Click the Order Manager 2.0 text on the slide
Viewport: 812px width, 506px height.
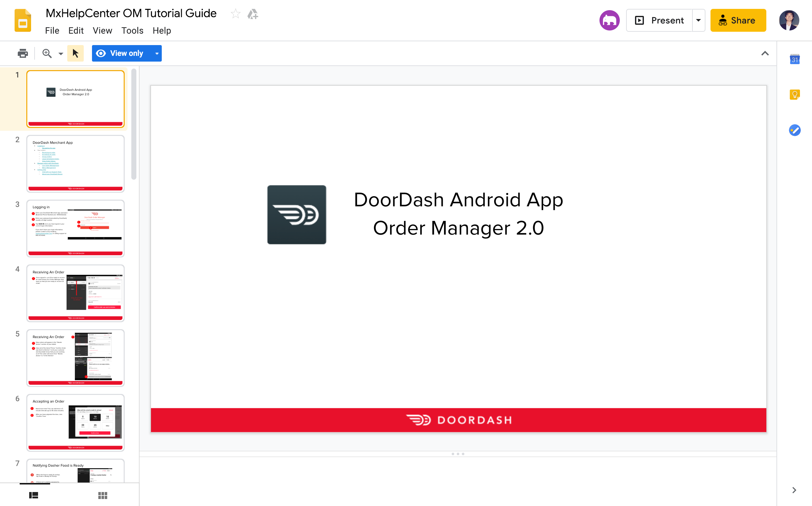click(x=458, y=228)
